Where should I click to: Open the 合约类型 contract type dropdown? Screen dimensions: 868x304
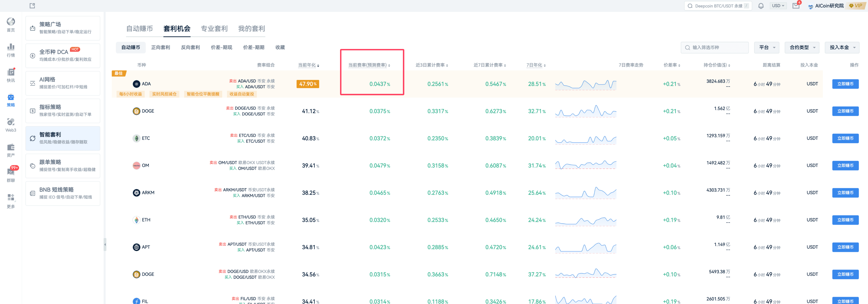pyautogui.click(x=802, y=48)
